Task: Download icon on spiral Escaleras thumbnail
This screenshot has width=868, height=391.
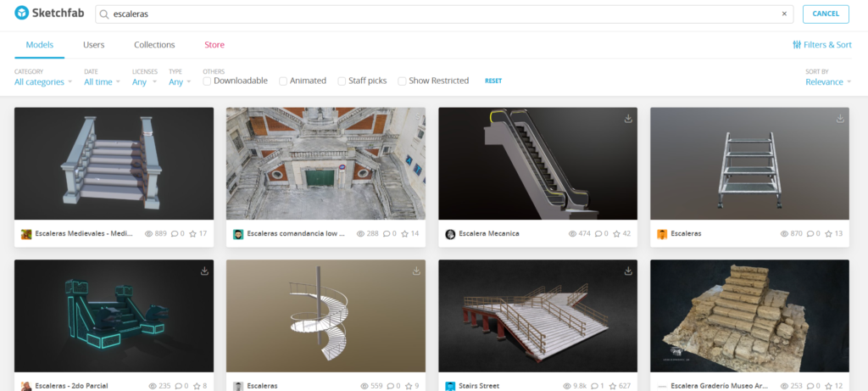Action: point(416,271)
